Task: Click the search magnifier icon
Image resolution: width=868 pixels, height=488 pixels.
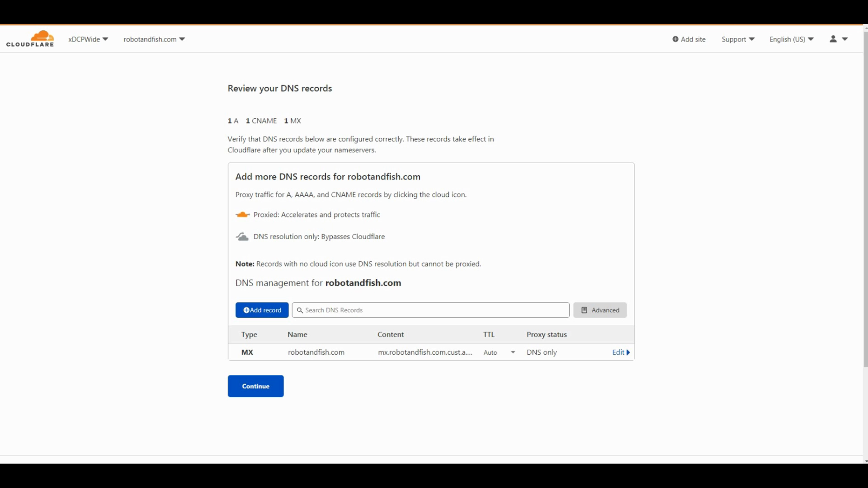Action: pos(300,310)
